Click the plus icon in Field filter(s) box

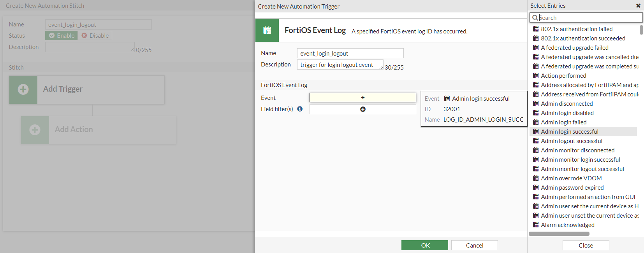[363, 109]
